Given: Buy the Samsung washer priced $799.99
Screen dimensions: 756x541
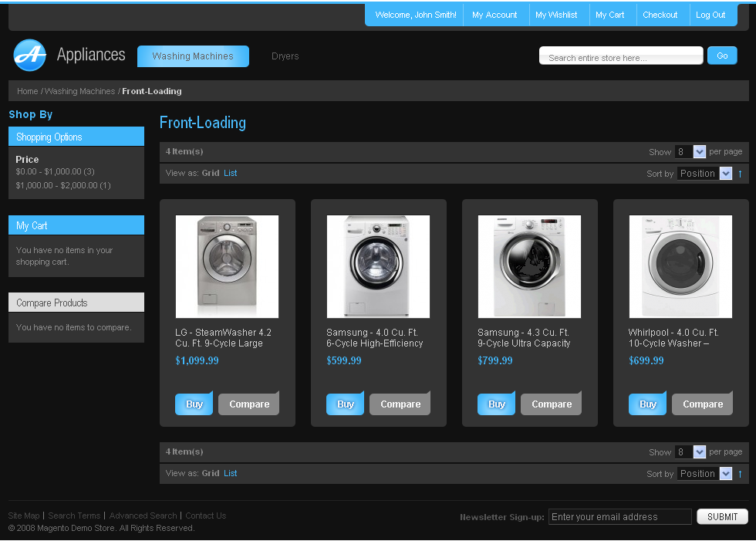Looking at the screenshot, I should tap(496, 404).
